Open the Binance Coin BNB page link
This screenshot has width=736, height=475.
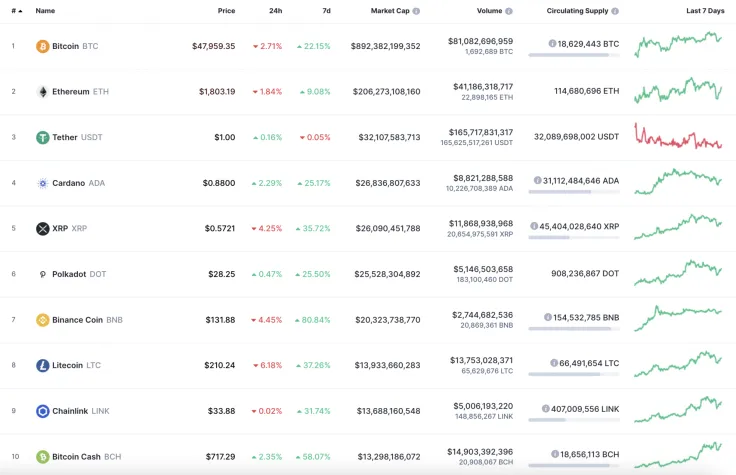(87, 320)
